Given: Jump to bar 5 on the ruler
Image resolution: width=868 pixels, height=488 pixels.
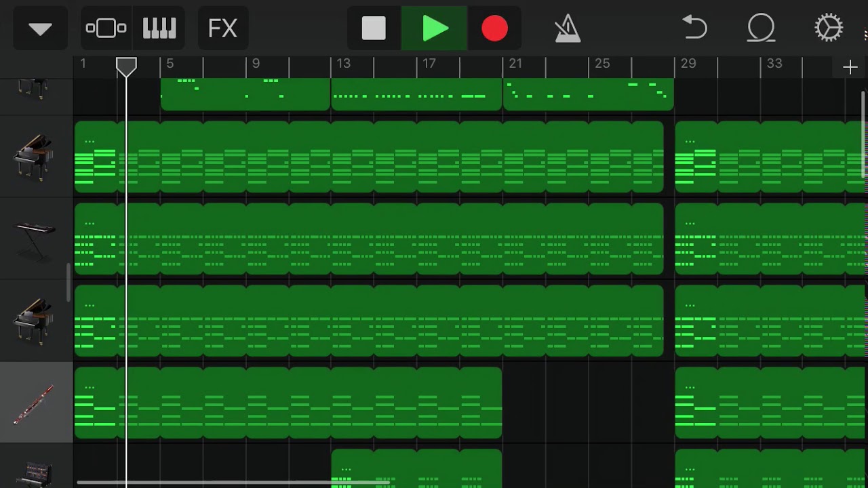Looking at the screenshot, I should point(170,64).
